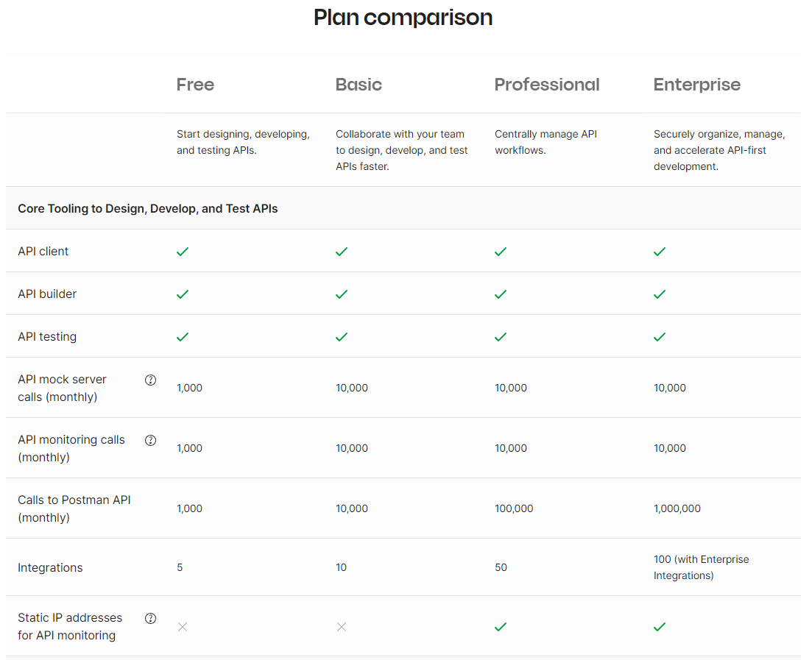
Task: Click the Professional Static IP checkmark
Action: [501, 628]
